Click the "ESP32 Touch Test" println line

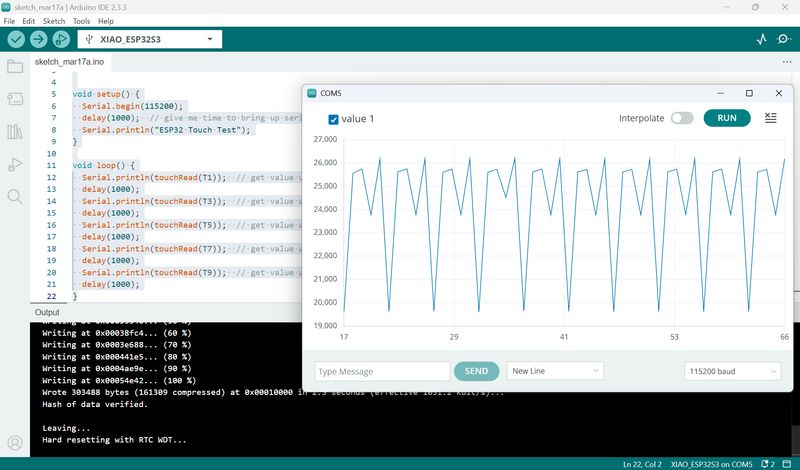(166, 130)
